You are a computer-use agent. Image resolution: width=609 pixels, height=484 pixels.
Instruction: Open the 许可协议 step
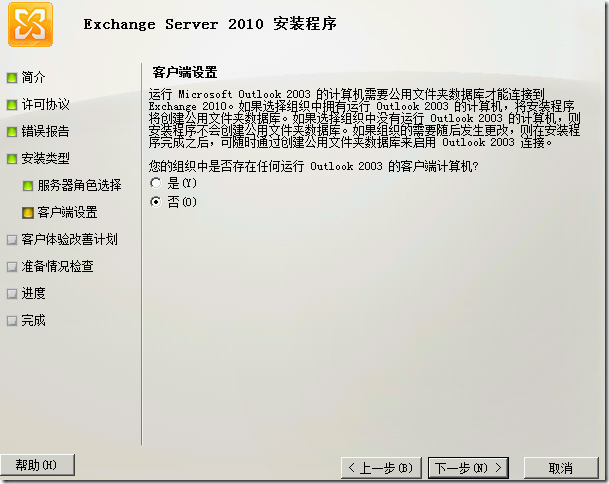[x=45, y=104]
